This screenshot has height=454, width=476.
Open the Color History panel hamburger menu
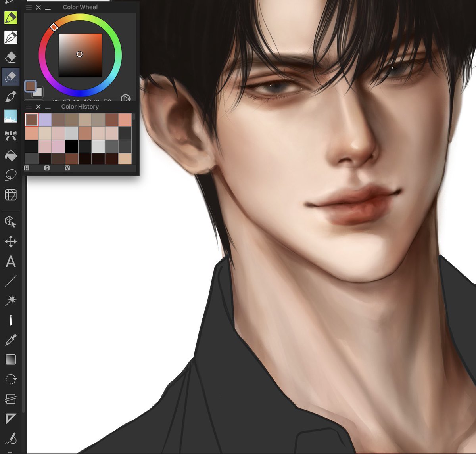[x=28, y=107]
